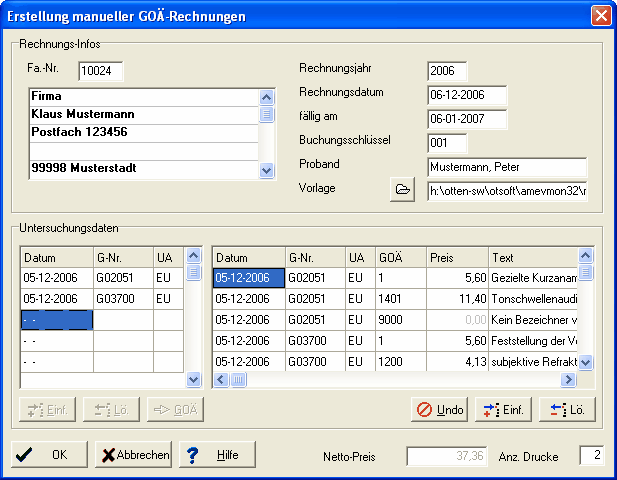617x480 pixels.
Task: Select G03700 in left examination table
Action: tap(123, 299)
